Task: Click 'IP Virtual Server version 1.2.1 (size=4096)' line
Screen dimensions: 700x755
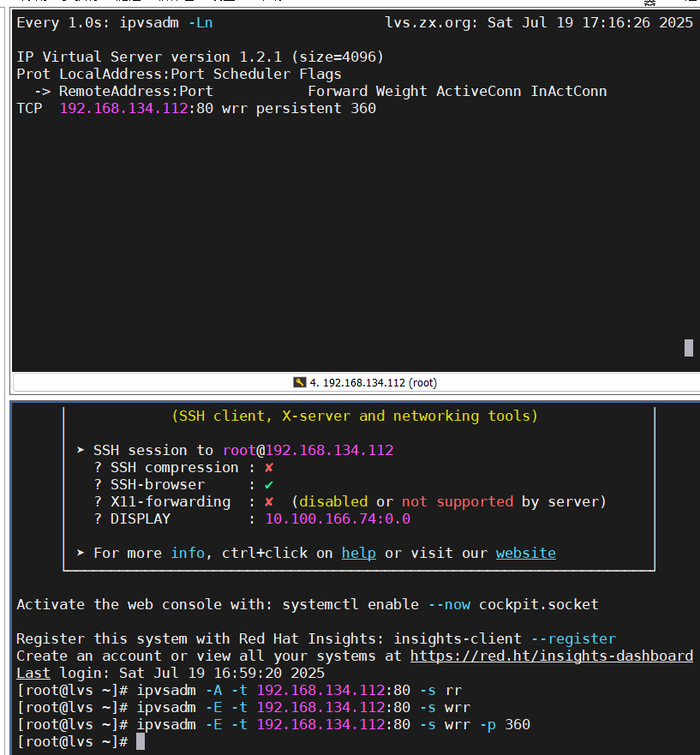Action: 200,57
